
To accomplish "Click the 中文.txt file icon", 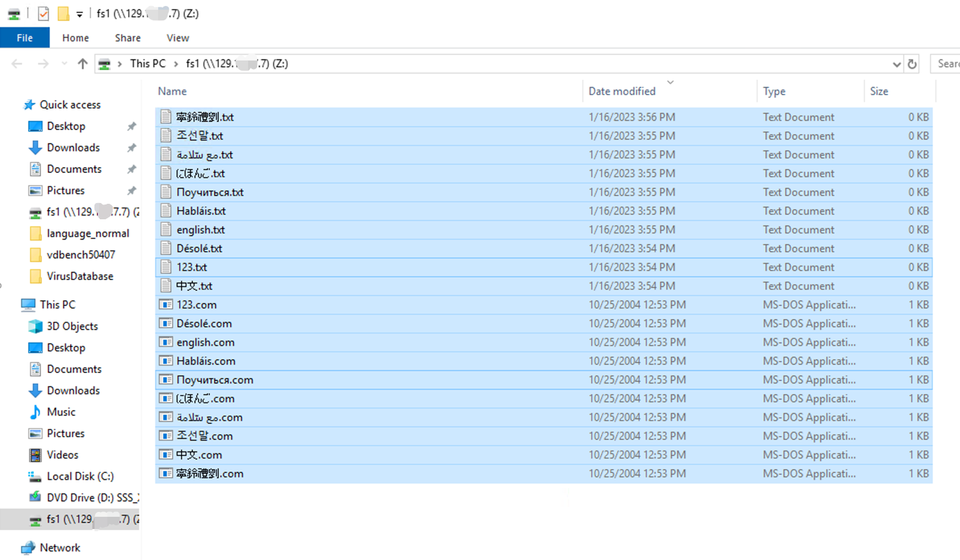I will [166, 286].
